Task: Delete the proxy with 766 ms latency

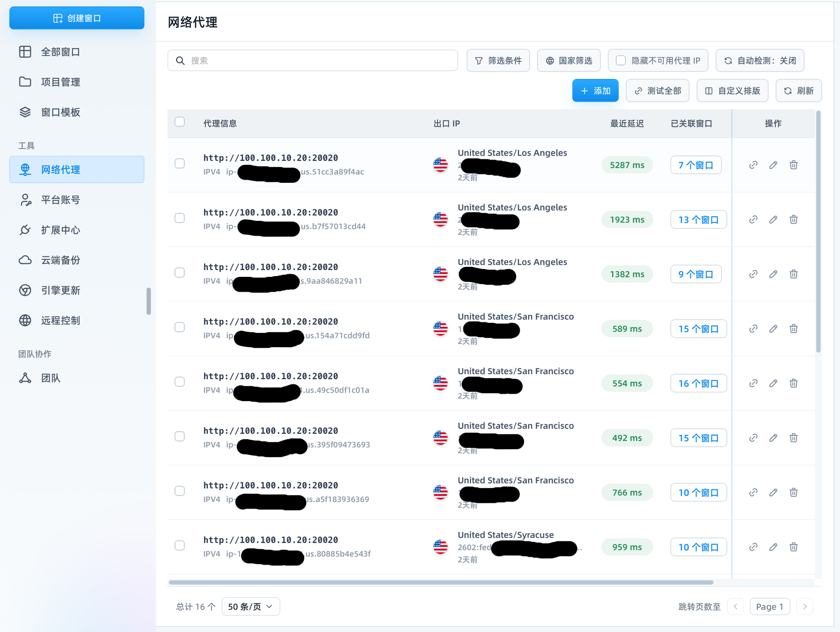Action: tap(793, 492)
